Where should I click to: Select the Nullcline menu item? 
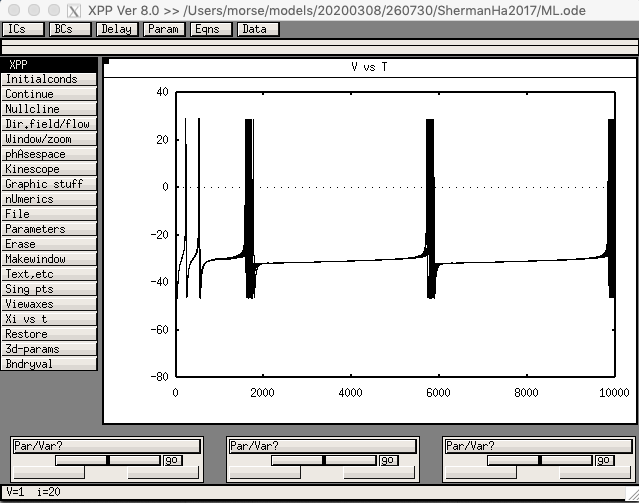(x=49, y=109)
